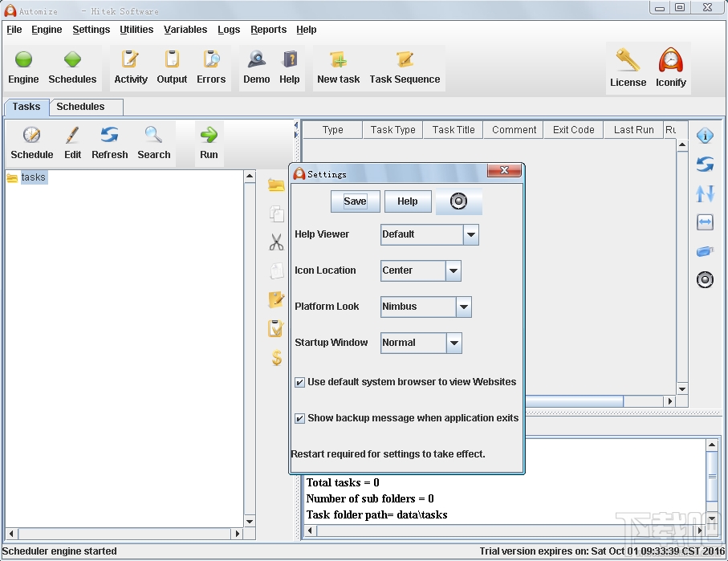Open the Help Viewer dropdown
Screen dimensions: 728x561
pos(472,234)
